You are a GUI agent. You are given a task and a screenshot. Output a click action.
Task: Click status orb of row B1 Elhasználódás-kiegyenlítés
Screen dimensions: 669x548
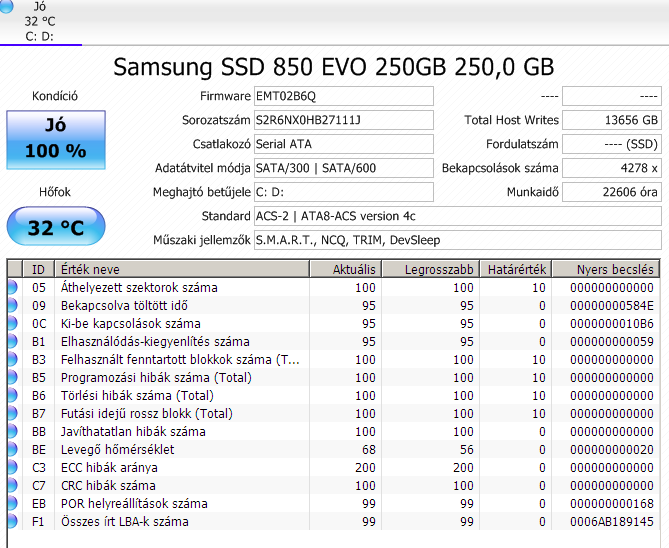point(12,341)
